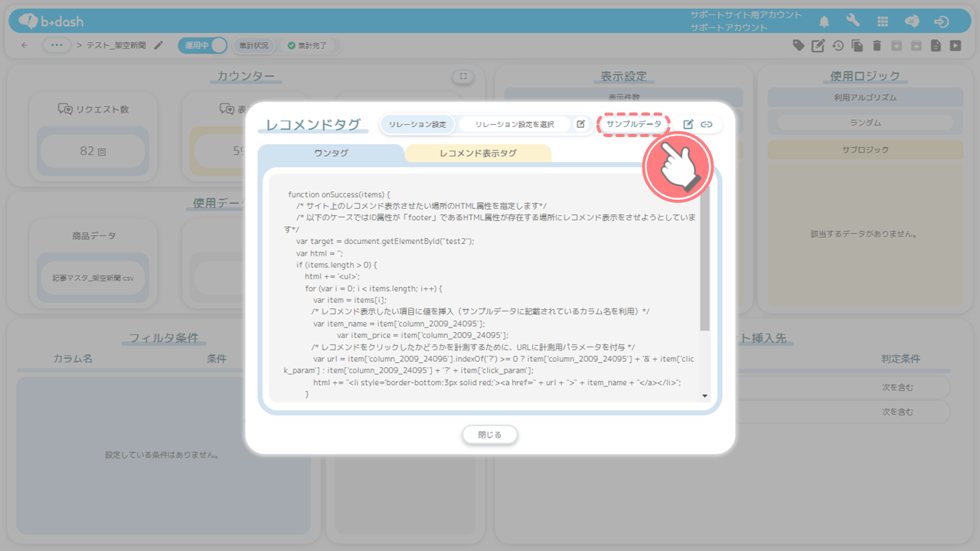Image resolution: width=980 pixels, height=551 pixels.
Task: Click the 集計完了 status
Action: tap(307, 45)
